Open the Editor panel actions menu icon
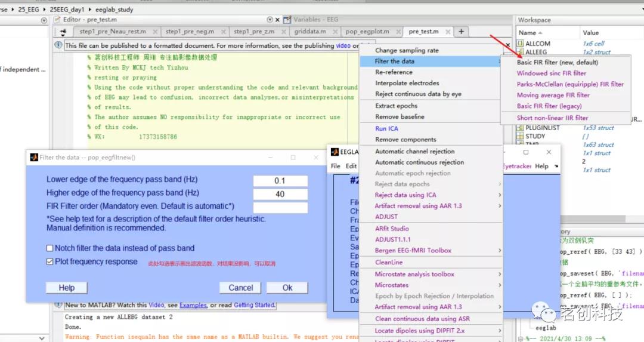Viewport: 644px width, 342px height. [270, 19]
